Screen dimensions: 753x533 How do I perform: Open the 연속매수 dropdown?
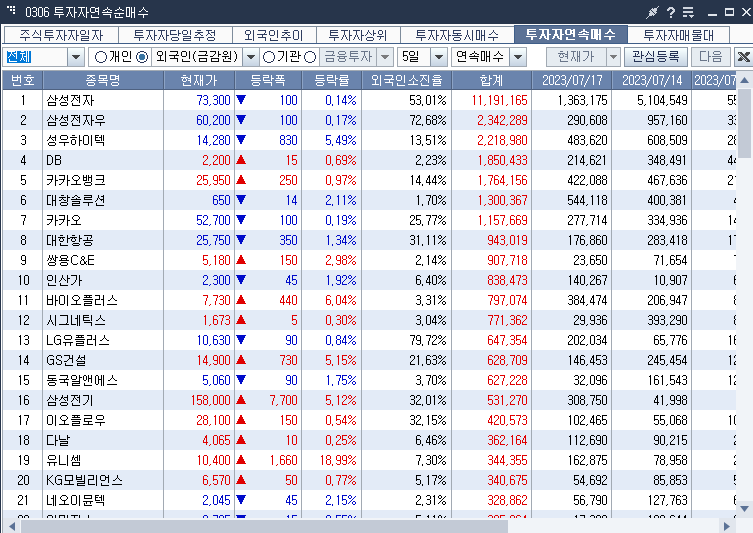518,57
